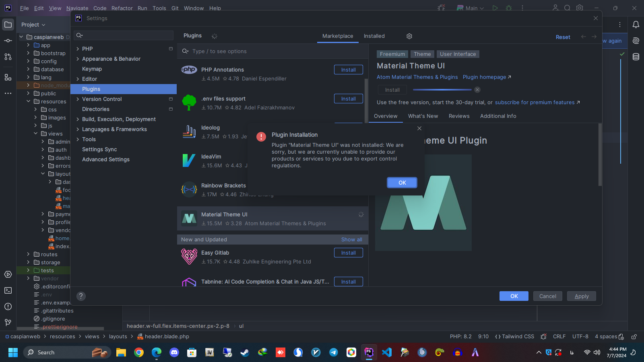Click the Windows Start button
Viewport: 644px width, 362px height.
tap(13, 352)
